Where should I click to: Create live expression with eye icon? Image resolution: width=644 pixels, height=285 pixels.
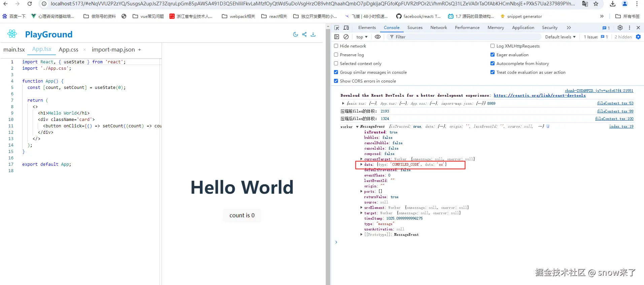pyautogui.click(x=378, y=37)
